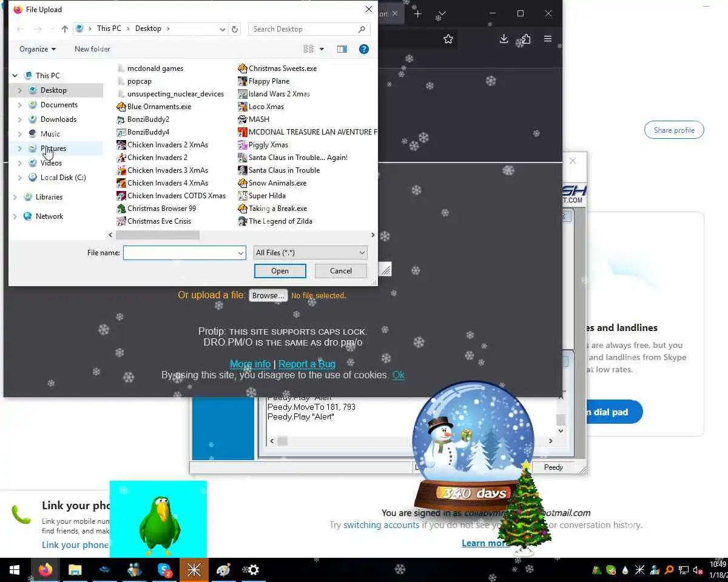
Task: Select The Legend of Zilda file
Action: click(x=275, y=221)
